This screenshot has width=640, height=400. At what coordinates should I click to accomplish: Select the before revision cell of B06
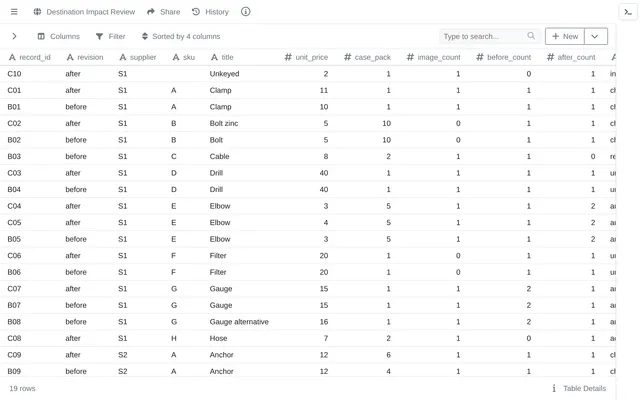click(x=84, y=272)
